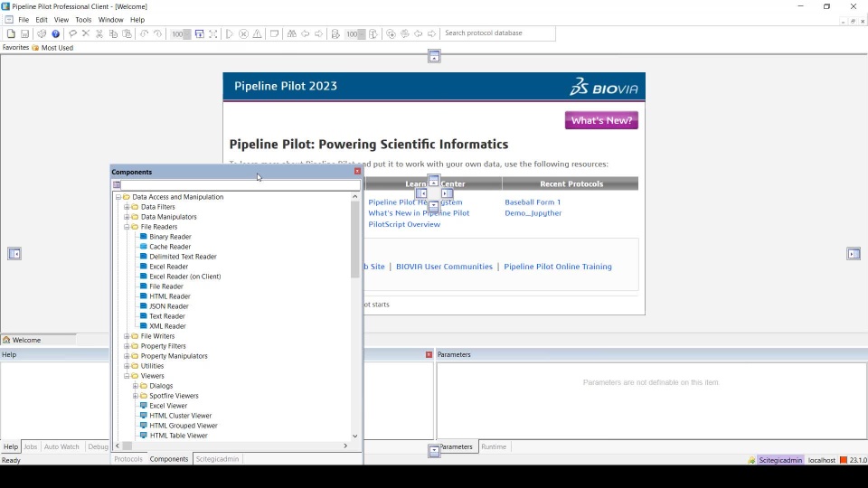Screen dimensions: 868x488
Task: Click the Search protocol database field
Action: 498,33
